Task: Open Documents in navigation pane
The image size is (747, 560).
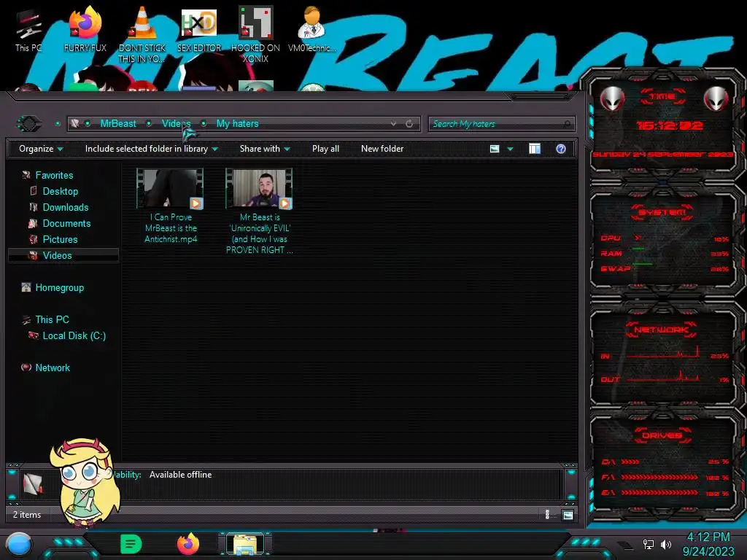Action: tap(66, 223)
